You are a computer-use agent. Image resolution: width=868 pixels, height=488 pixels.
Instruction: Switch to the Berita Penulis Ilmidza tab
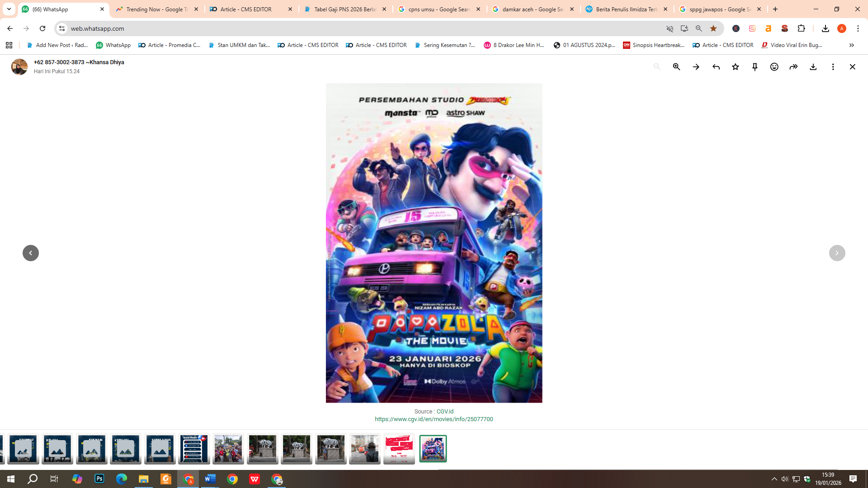pyautogui.click(x=627, y=9)
